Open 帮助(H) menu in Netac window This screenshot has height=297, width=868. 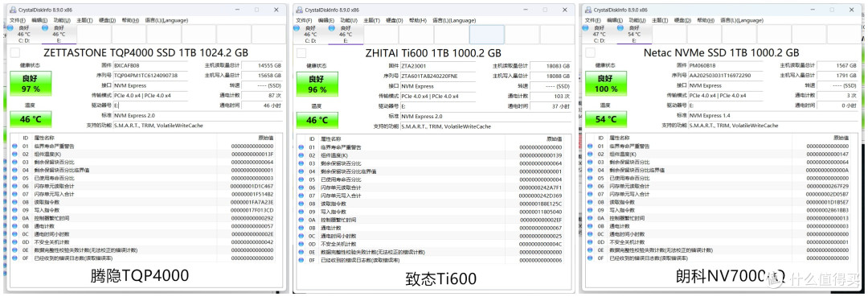pyautogui.click(x=706, y=20)
